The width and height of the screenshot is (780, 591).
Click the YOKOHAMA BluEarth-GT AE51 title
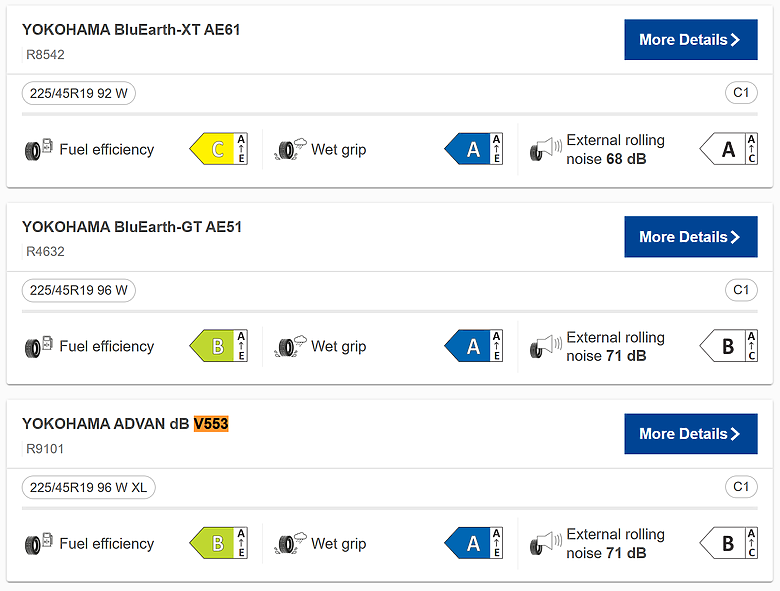pos(132,227)
